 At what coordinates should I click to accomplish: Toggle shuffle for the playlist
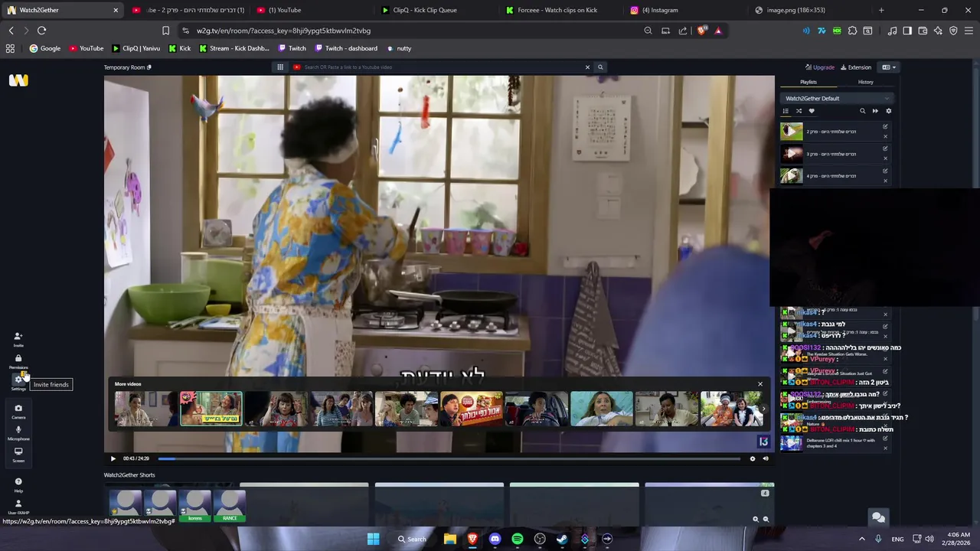point(799,111)
